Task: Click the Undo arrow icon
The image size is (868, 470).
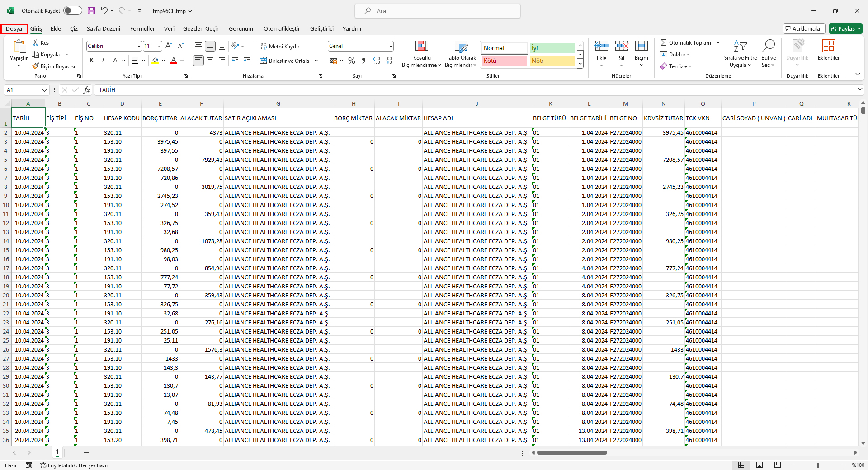Action: pyautogui.click(x=104, y=10)
